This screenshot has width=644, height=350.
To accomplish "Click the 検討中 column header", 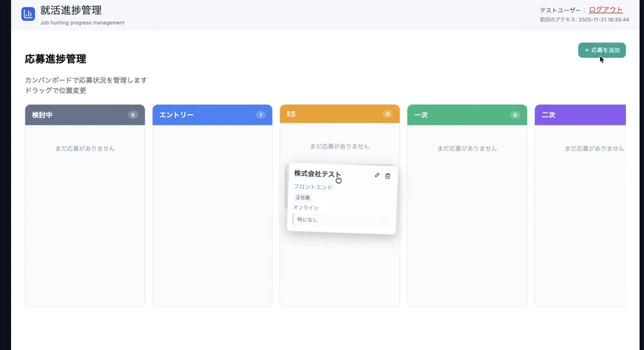I will [x=42, y=115].
